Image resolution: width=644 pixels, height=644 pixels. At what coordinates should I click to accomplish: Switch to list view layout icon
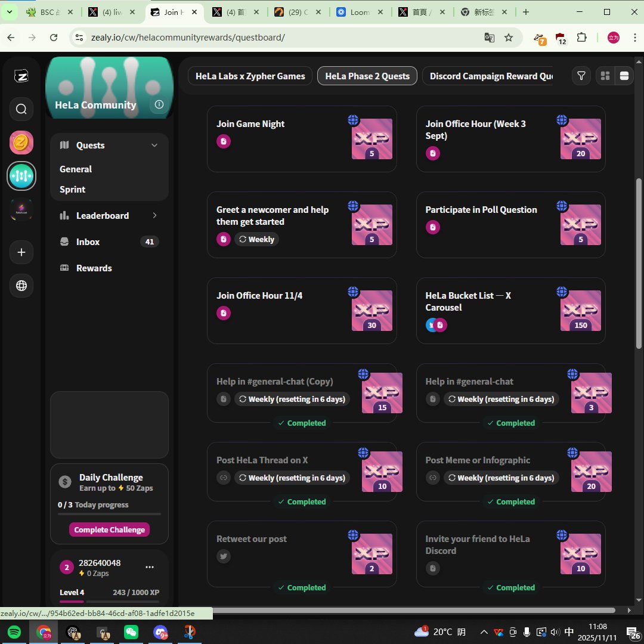tap(624, 76)
